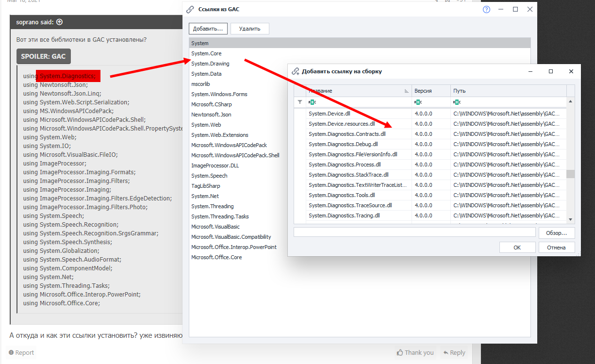Image resolution: width=595 pixels, height=364 pixels.
Task: Select System.Diagnostics.Tools.dll row
Action: pos(430,195)
